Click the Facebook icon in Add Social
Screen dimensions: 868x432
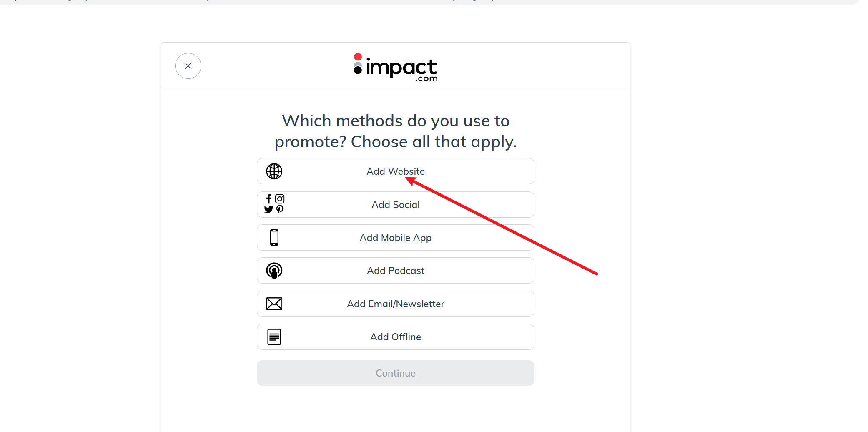[x=269, y=199]
